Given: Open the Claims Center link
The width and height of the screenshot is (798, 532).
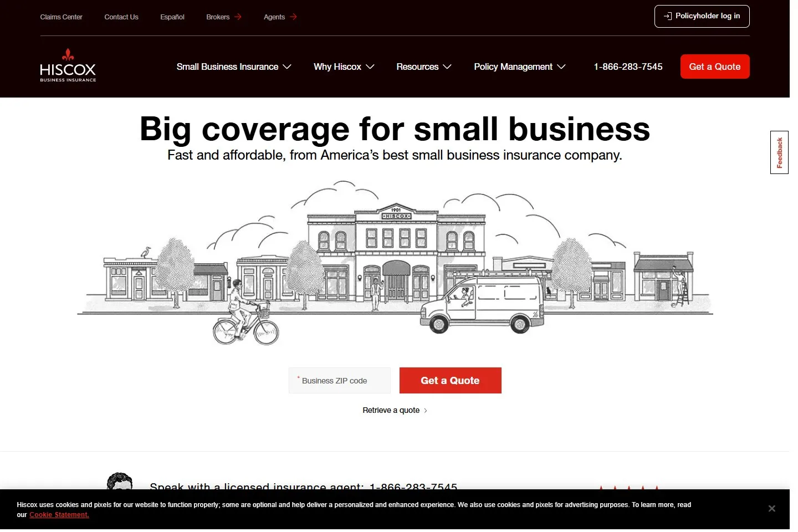Looking at the screenshot, I should (61, 17).
